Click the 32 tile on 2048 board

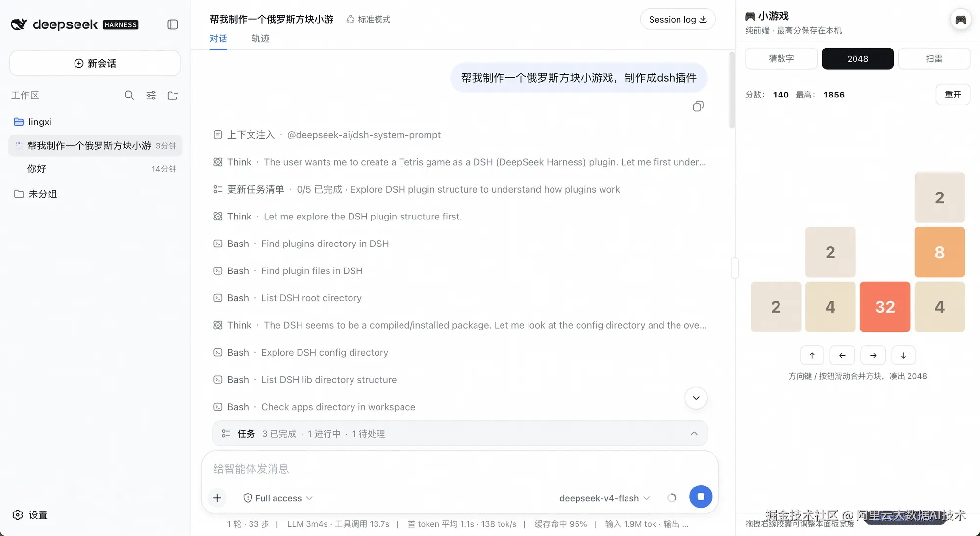point(885,307)
